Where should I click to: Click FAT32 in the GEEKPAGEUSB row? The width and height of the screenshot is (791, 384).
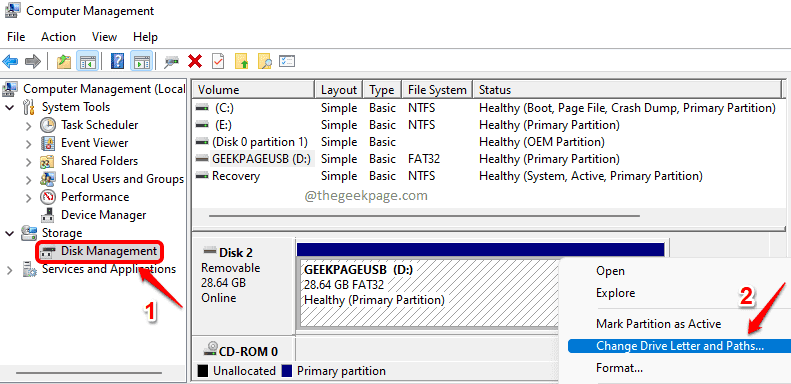pyautogui.click(x=424, y=159)
